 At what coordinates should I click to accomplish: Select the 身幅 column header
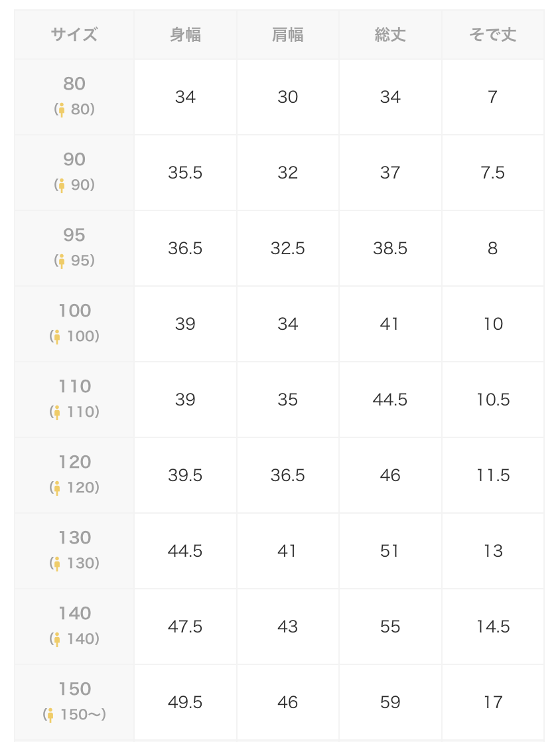coord(185,35)
